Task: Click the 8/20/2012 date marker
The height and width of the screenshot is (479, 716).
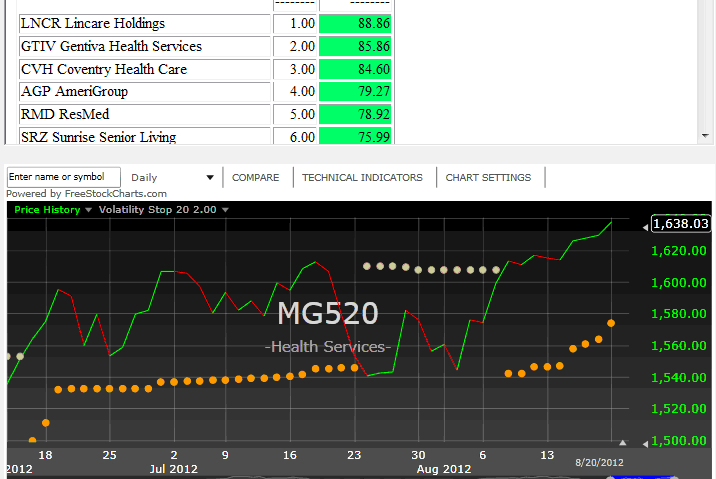Action: [599, 463]
